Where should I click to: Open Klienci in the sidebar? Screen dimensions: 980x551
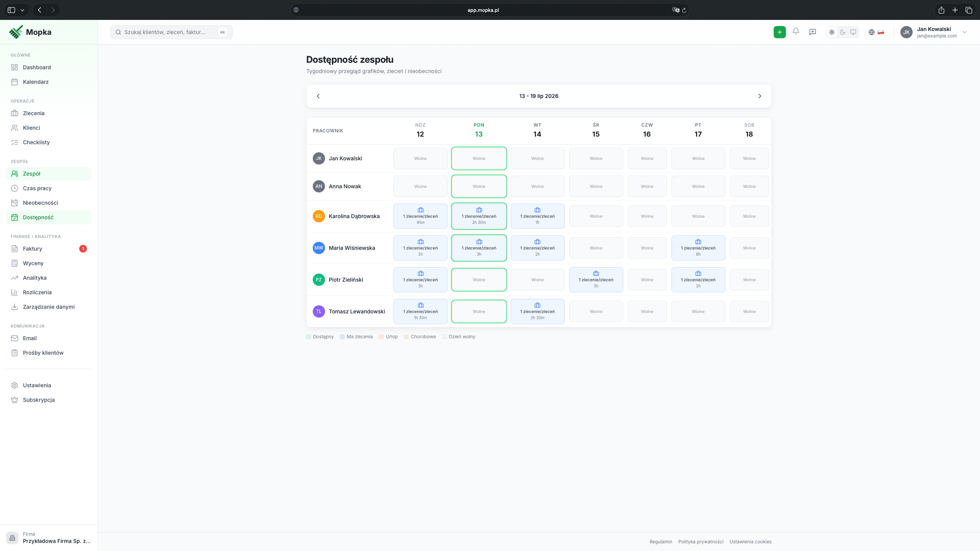tap(49, 128)
